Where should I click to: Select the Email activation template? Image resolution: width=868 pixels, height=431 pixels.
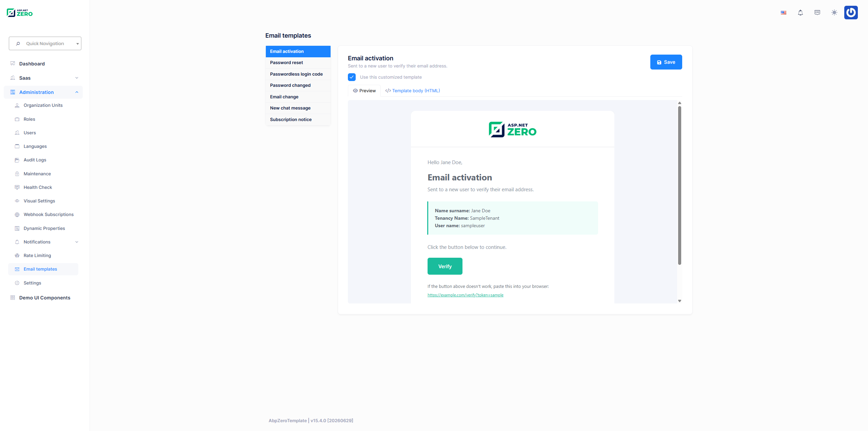click(298, 51)
